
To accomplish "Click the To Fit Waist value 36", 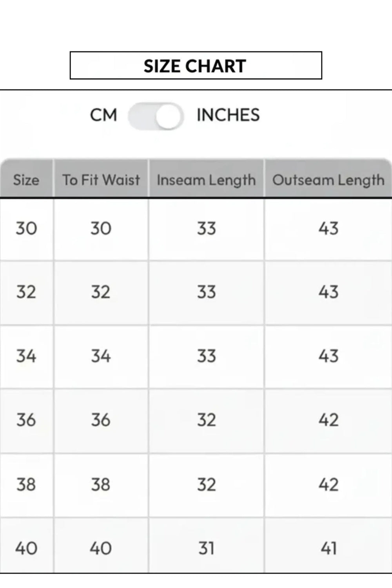I will click(101, 420).
